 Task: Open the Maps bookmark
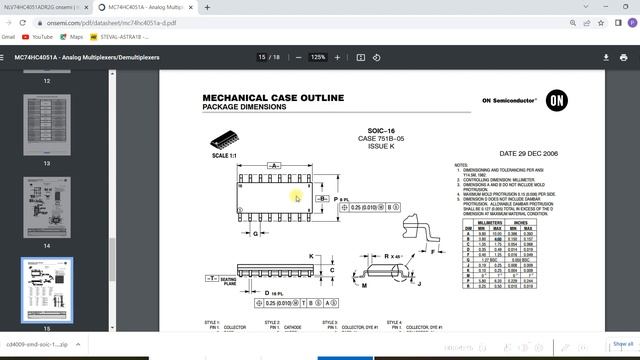tap(71, 37)
